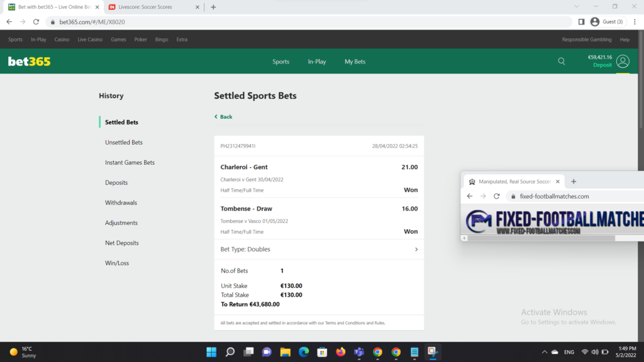Viewport: 644px width, 362px height.
Task: Open the volume icon in tray
Action: (x=595, y=352)
